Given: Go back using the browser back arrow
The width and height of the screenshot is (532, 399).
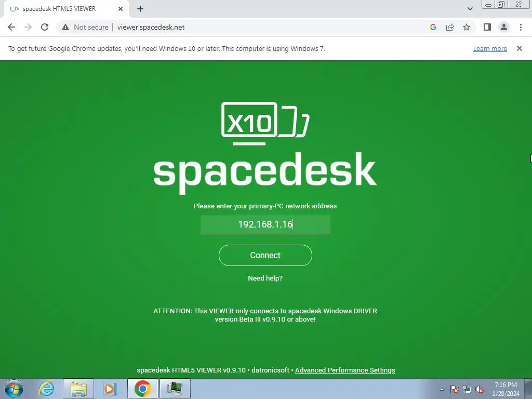Looking at the screenshot, I should coord(11,27).
